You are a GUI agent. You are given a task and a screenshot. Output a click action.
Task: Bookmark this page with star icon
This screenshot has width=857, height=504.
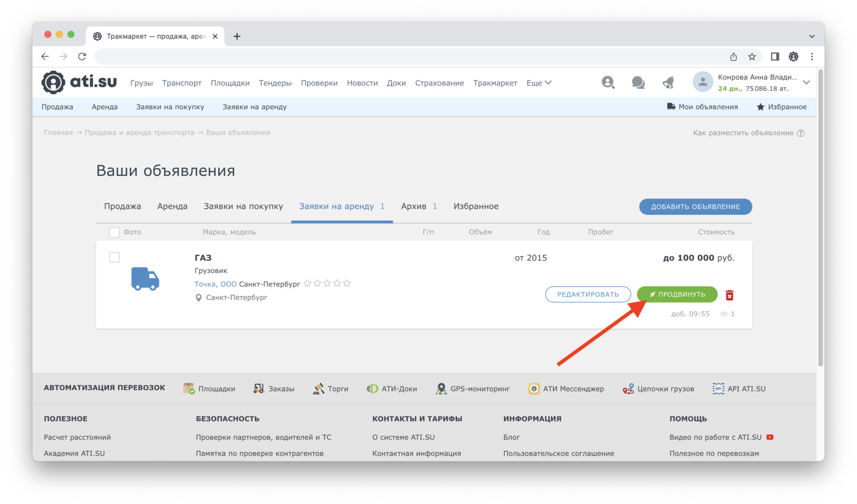tap(752, 57)
